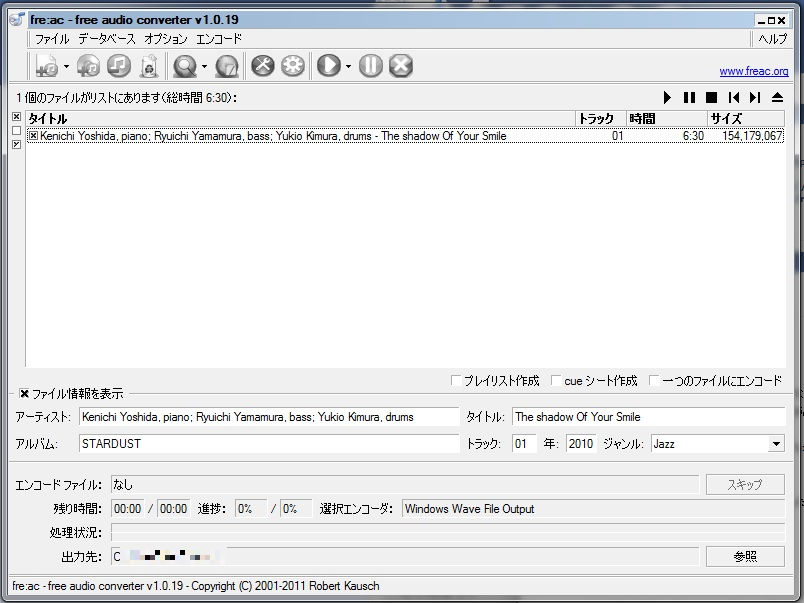Click the 処理状況 progress bar

coord(448,532)
